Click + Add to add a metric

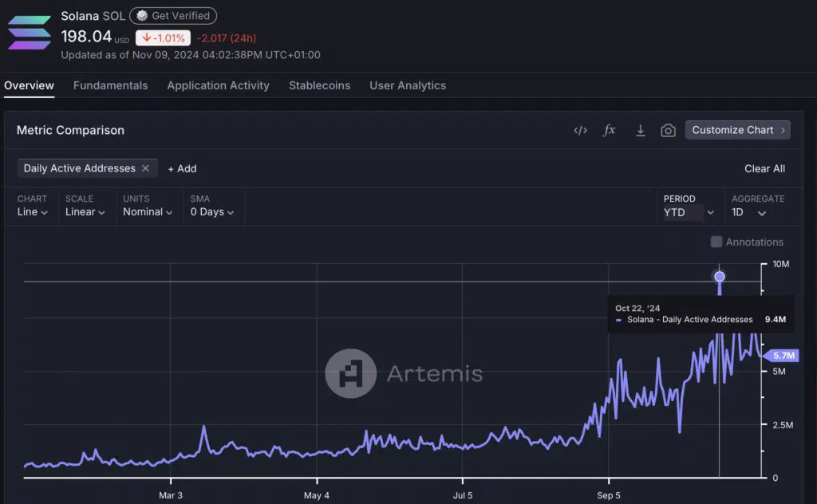click(x=182, y=169)
